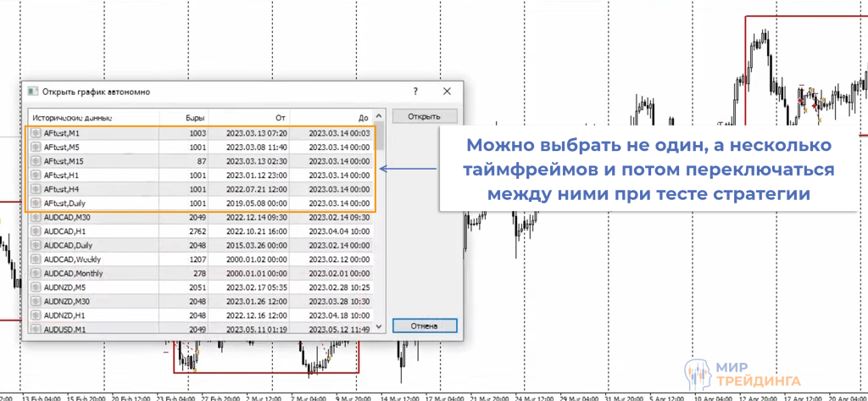Screen dimensions: 868x401
Task: Select the AUDCAD,Weekly entry
Action: (201, 259)
